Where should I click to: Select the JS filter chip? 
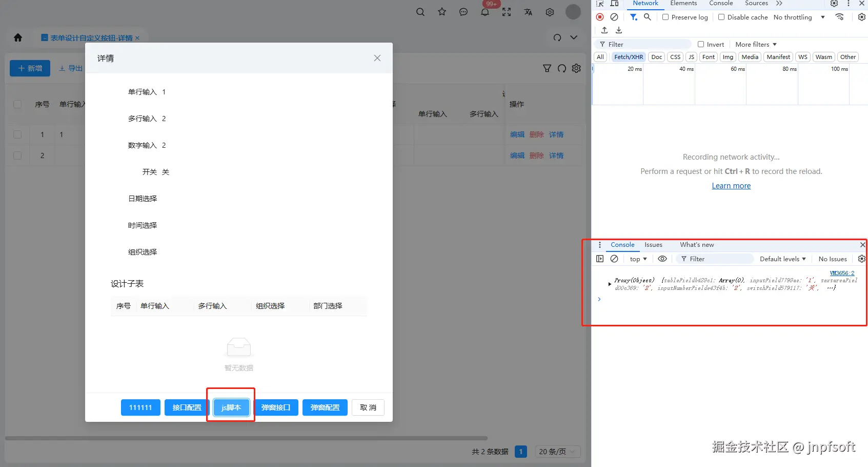[x=691, y=57]
